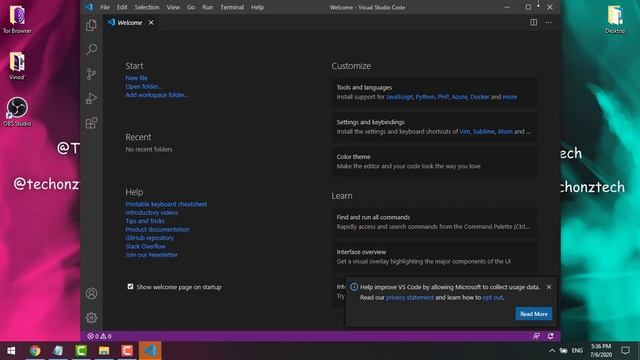Image resolution: width=640 pixels, height=360 pixels.
Task: Close the Welcome tab
Action: [151, 22]
